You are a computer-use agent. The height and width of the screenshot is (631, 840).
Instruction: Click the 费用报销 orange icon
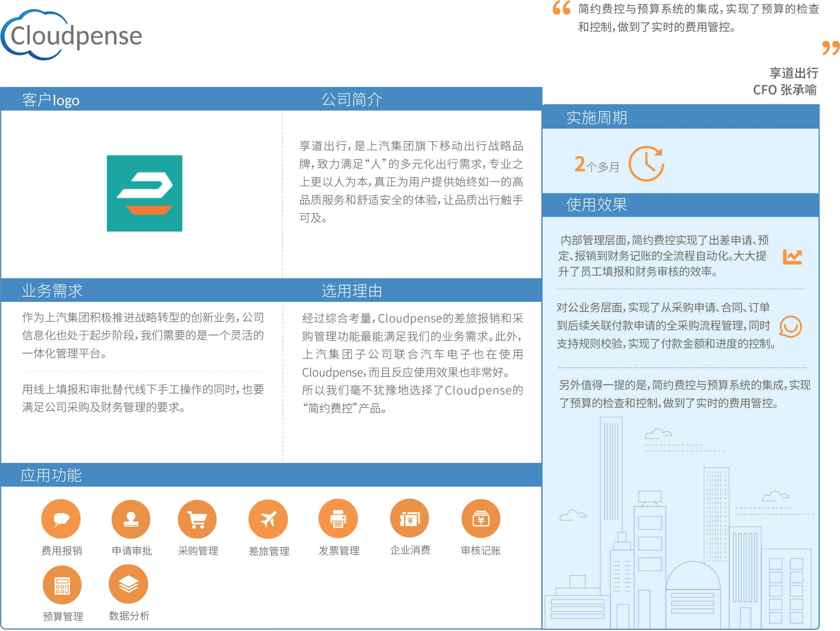61,519
